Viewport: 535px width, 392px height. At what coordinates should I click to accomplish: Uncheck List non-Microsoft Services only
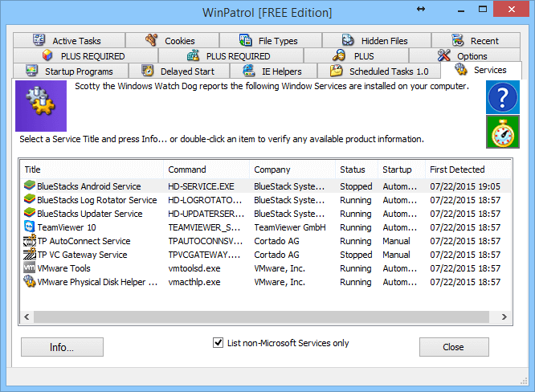pyautogui.click(x=218, y=343)
